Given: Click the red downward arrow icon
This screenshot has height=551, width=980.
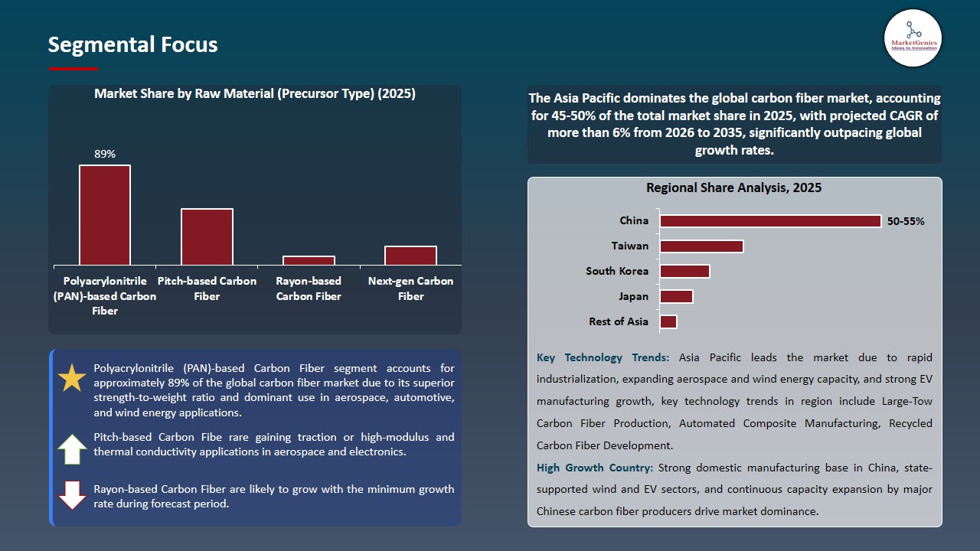Looking at the screenshot, I should coord(73,495).
